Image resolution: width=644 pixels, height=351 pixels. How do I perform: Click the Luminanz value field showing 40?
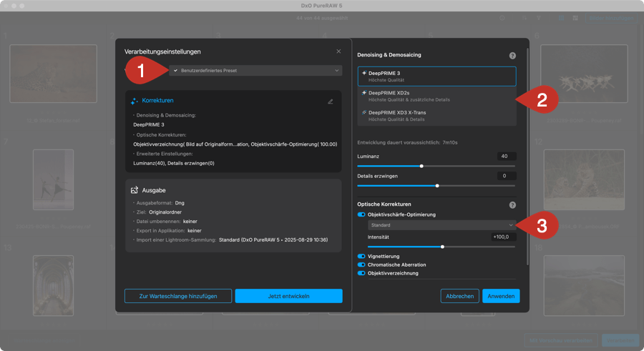(x=507, y=156)
